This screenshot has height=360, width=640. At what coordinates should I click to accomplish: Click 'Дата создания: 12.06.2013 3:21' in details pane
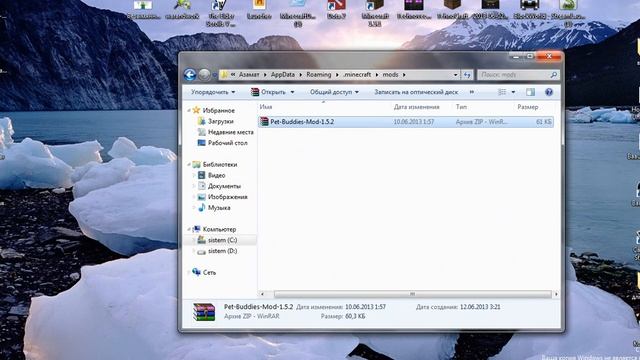click(x=458, y=307)
